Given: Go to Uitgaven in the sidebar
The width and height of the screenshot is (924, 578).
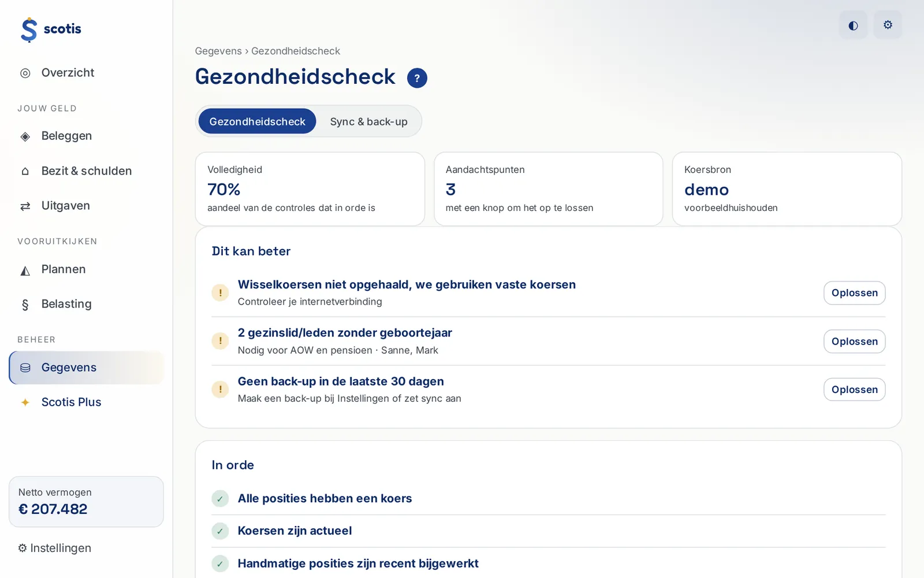Looking at the screenshot, I should click(87, 206).
